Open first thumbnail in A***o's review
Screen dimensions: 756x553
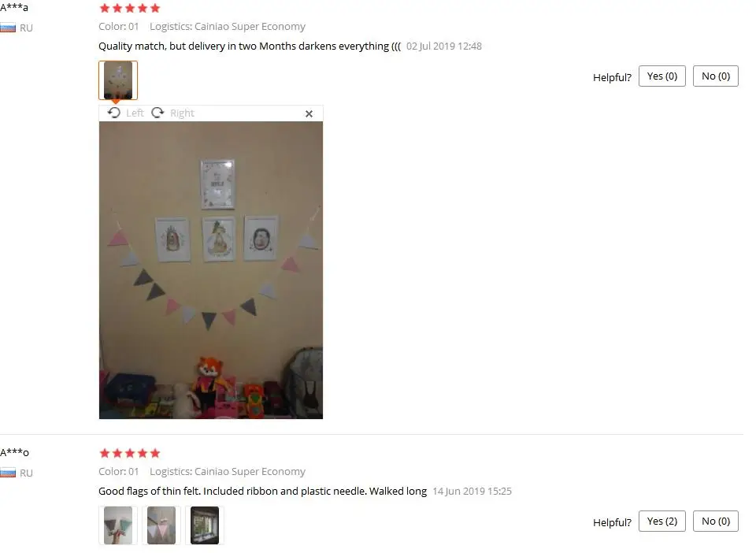[x=118, y=525]
